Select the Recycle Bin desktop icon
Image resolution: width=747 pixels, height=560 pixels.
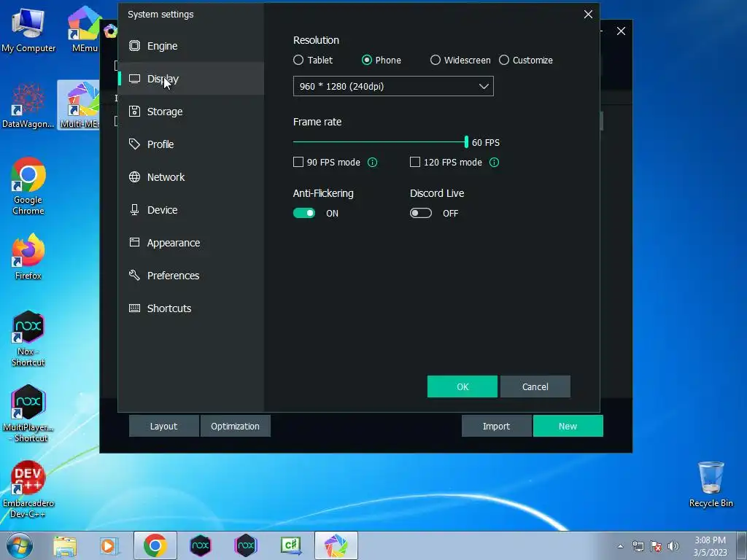pyautogui.click(x=711, y=485)
